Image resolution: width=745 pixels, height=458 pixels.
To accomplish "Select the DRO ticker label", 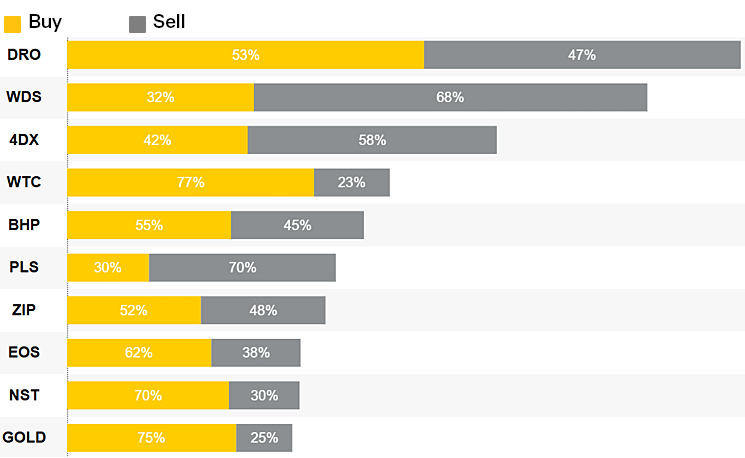I will 23,55.
